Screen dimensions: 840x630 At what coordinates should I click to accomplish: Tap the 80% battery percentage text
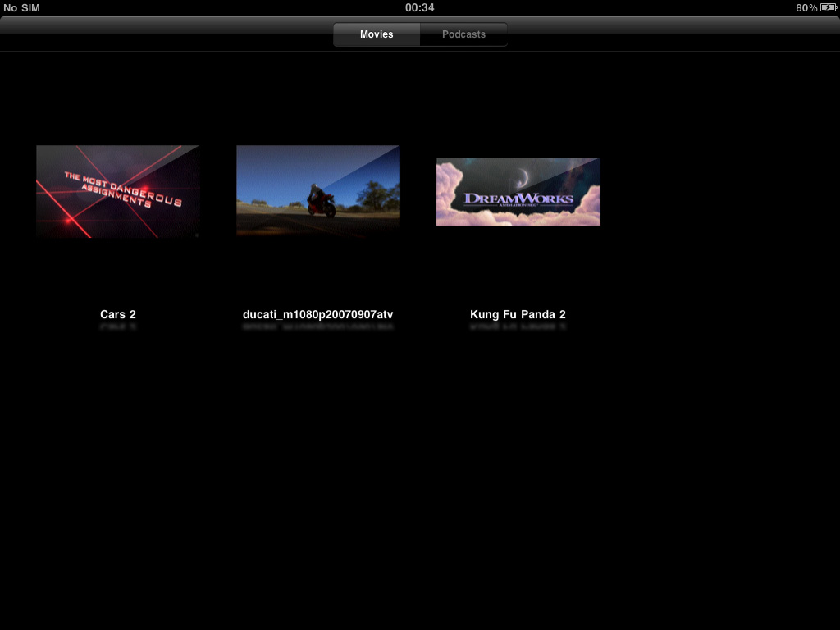click(x=806, y=7)
